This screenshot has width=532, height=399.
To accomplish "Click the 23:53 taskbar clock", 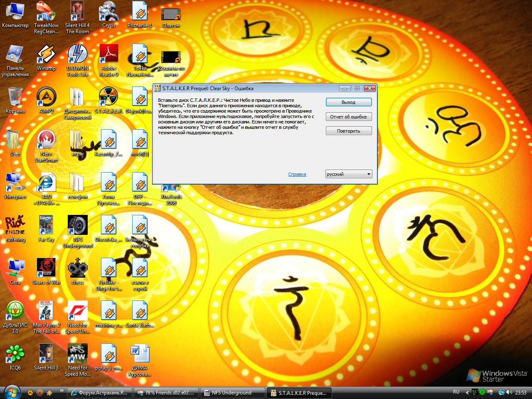I will [521, 392].
